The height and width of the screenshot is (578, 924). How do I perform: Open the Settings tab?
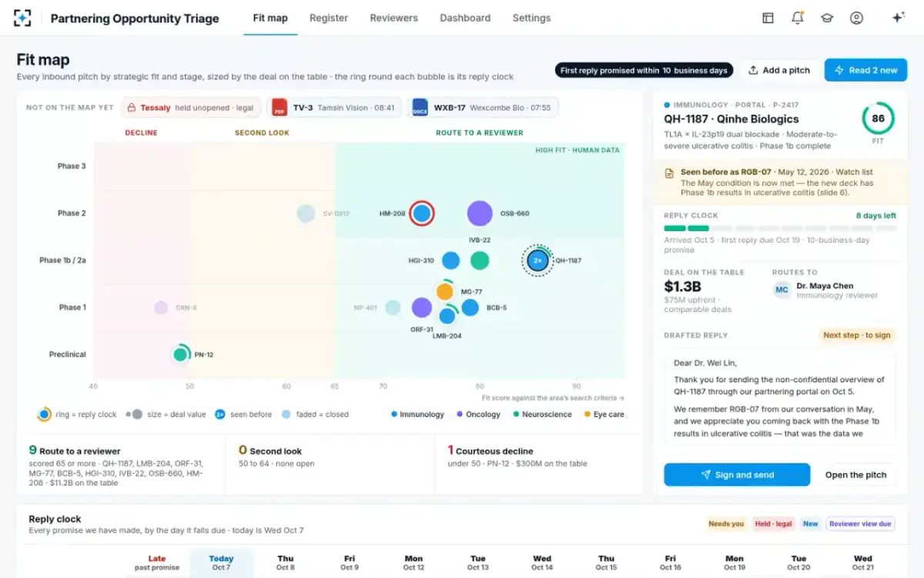(x=531, y=18)
